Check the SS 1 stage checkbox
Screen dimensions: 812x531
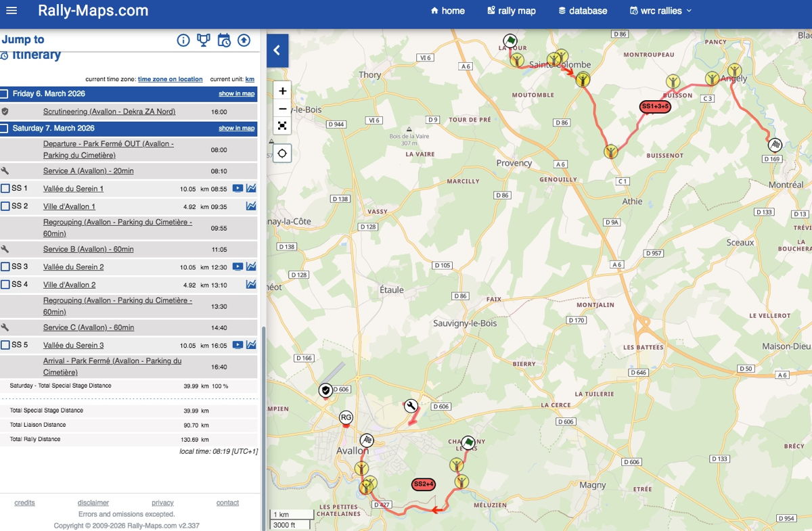[x=5, y=189]
